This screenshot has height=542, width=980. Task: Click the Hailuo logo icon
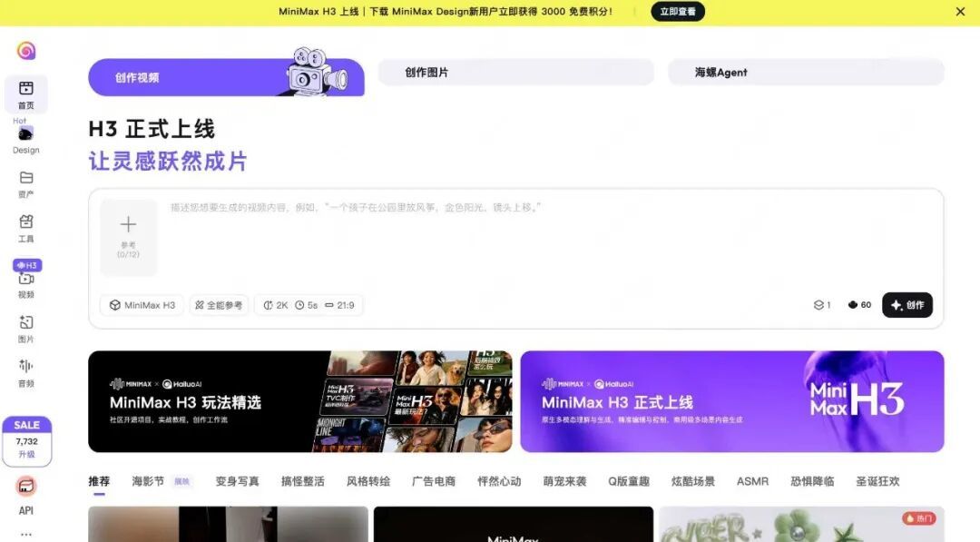point(25,50)
